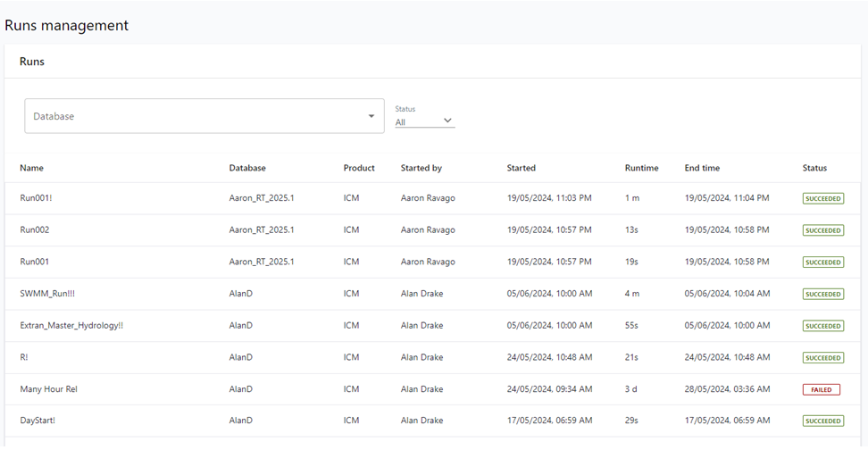Click SUCCEEDED badge on DayStart! row

coord(823,421)
